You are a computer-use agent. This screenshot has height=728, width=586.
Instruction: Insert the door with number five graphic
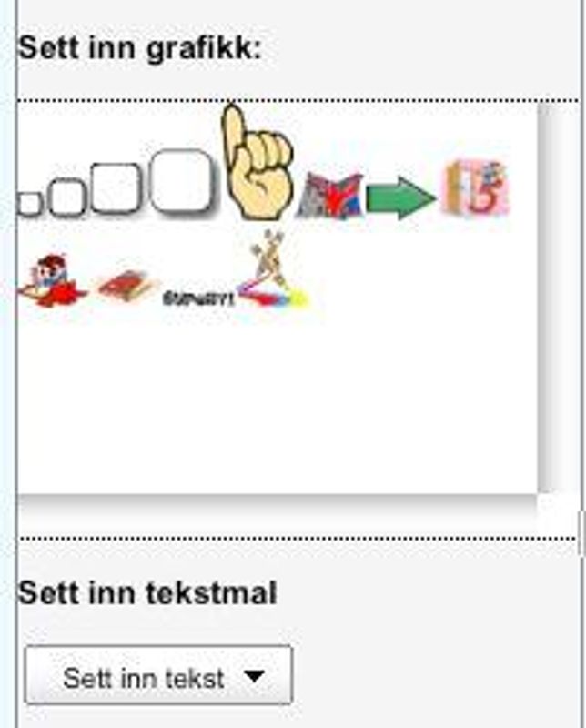coord(476,187)
